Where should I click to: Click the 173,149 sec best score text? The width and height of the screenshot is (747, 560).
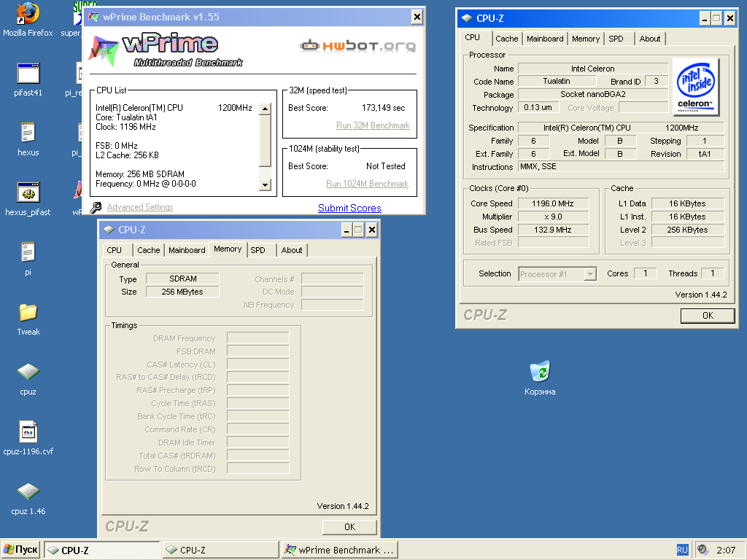pos(383,108)
